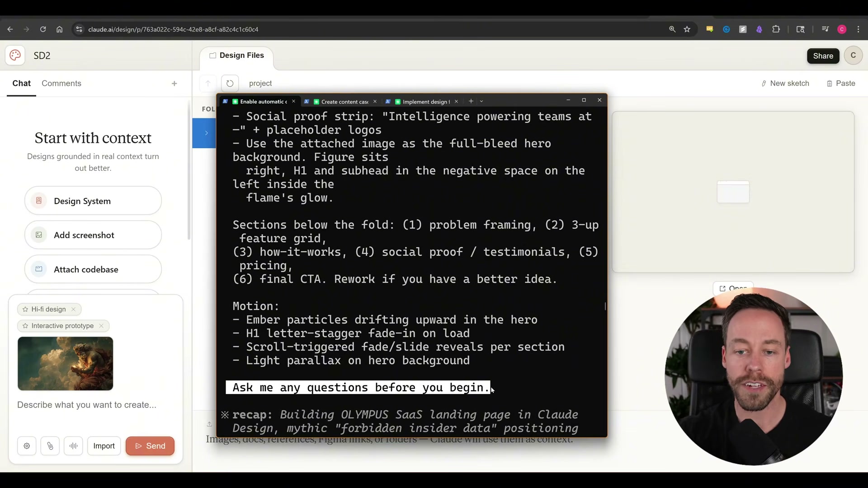
Task: Click the browser forward arrow
Action: 26,29
